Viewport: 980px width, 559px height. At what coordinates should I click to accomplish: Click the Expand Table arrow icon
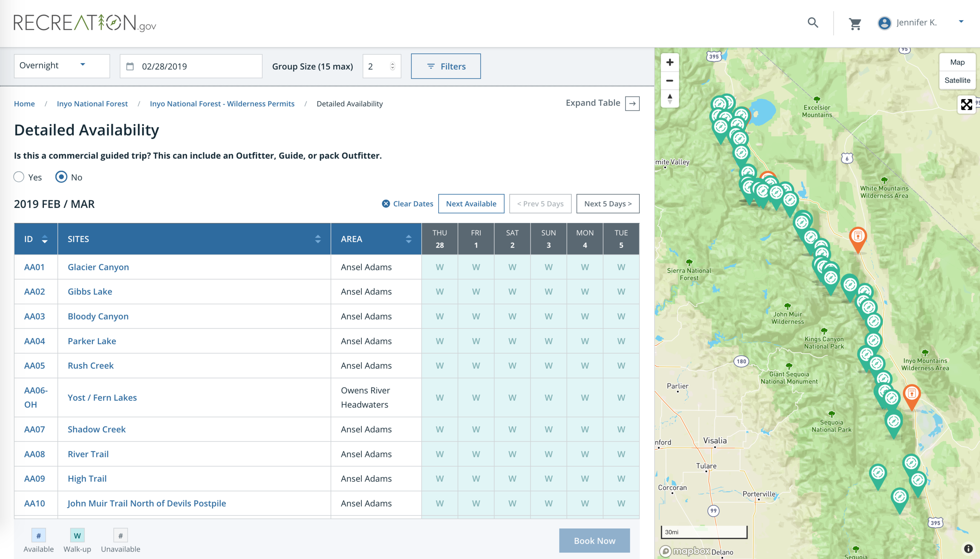pyautogui.click(x=632, y=103)
